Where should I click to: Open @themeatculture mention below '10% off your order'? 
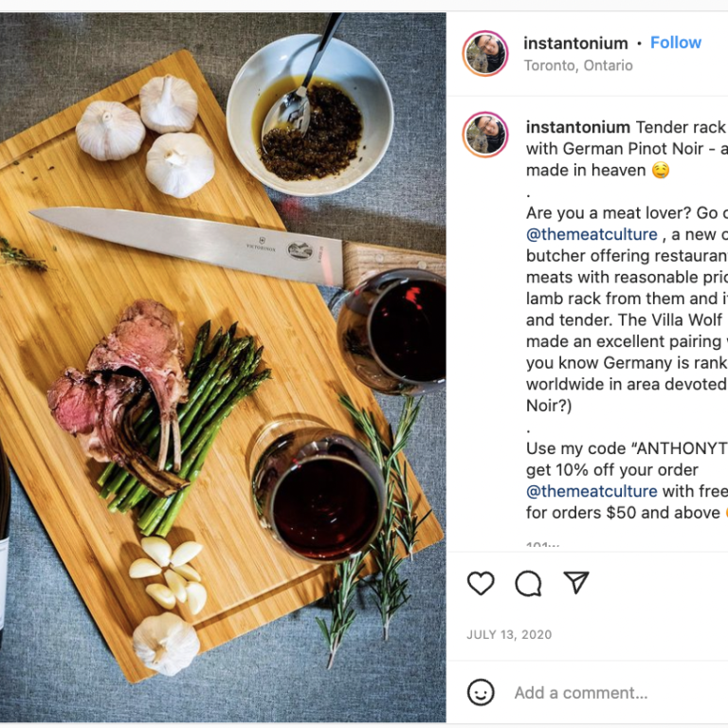pos(591,491)
